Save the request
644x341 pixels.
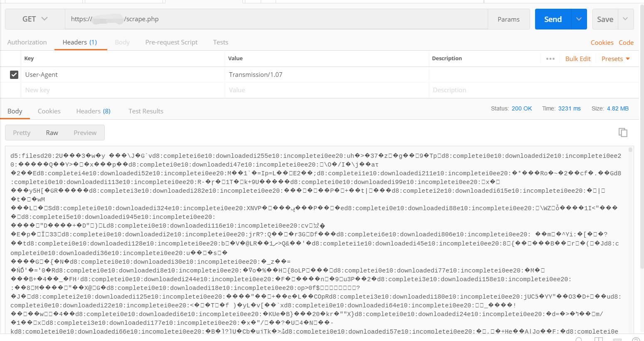point(605,19)
